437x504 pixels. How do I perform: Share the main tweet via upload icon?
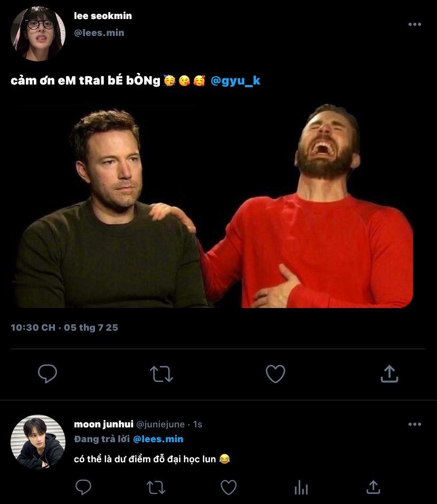pos(389,374)
